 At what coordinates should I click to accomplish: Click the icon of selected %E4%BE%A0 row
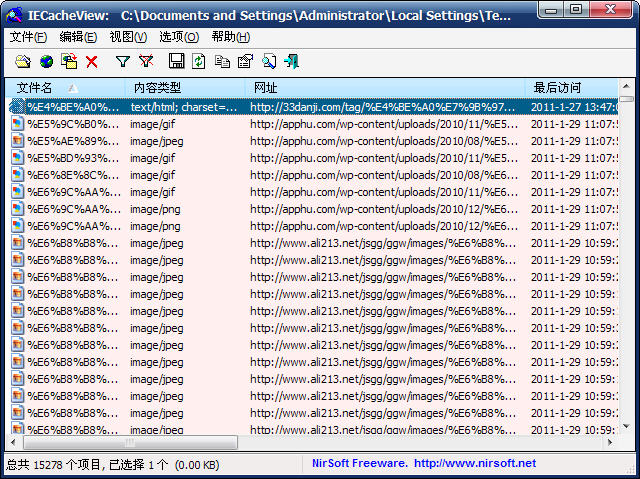(17, 106)
